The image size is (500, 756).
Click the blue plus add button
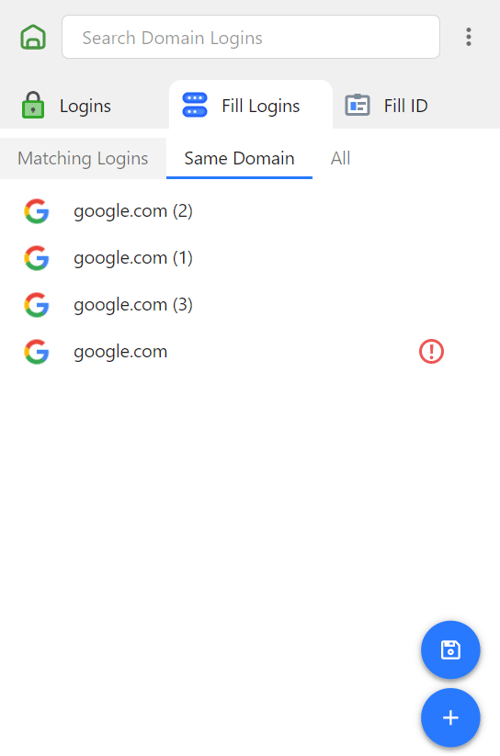point(450,717)
